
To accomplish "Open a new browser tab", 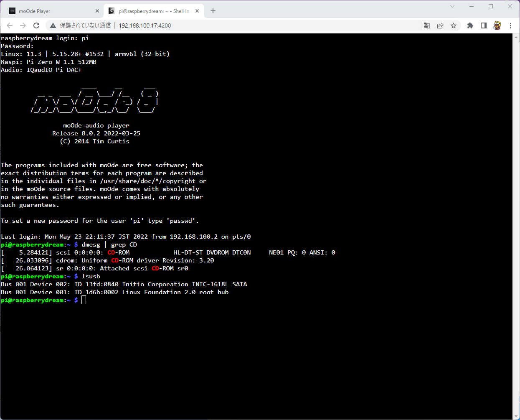I will (213, 11).
